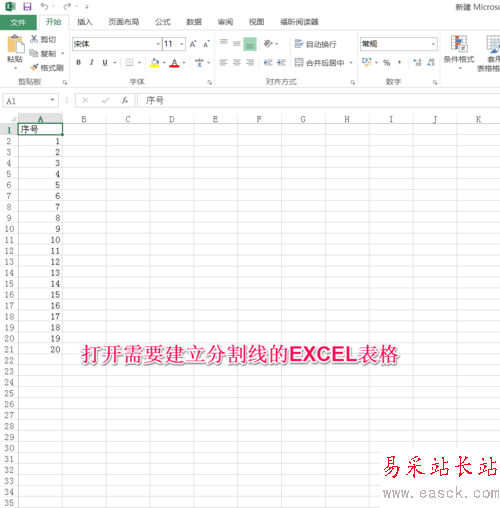Center cell text horizontally
The height and width of the screenshot is (508, 500).
tap(237, 62)
